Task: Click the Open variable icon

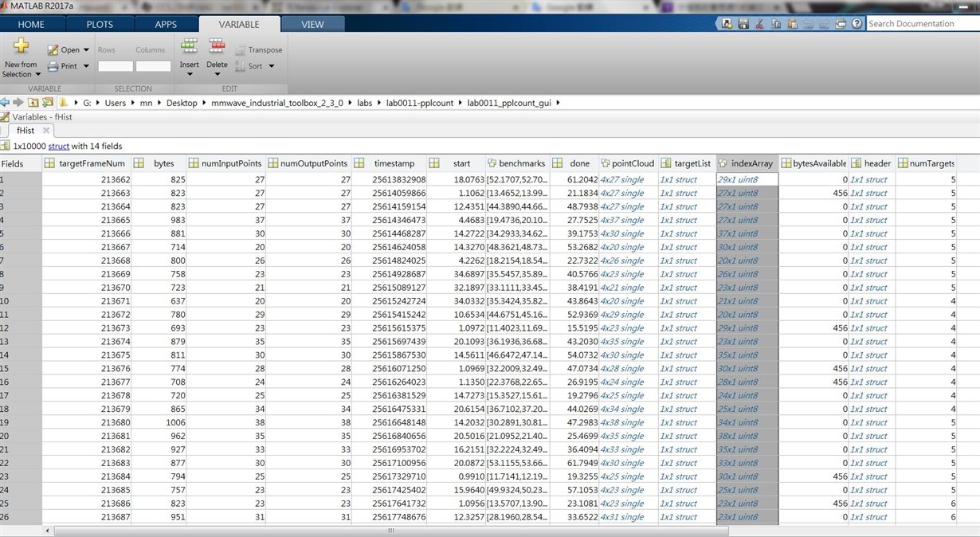Action: click(53, 50)
